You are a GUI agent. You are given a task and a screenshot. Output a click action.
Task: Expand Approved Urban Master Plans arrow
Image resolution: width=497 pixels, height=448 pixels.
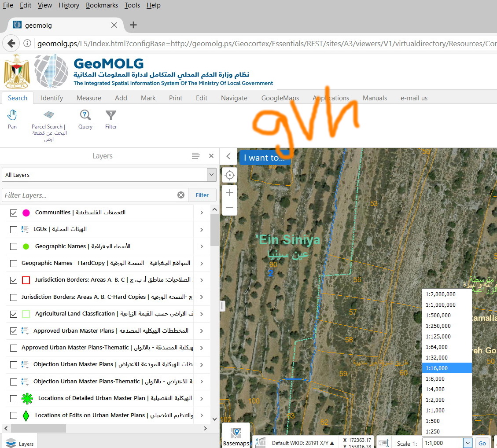point(202,331)
